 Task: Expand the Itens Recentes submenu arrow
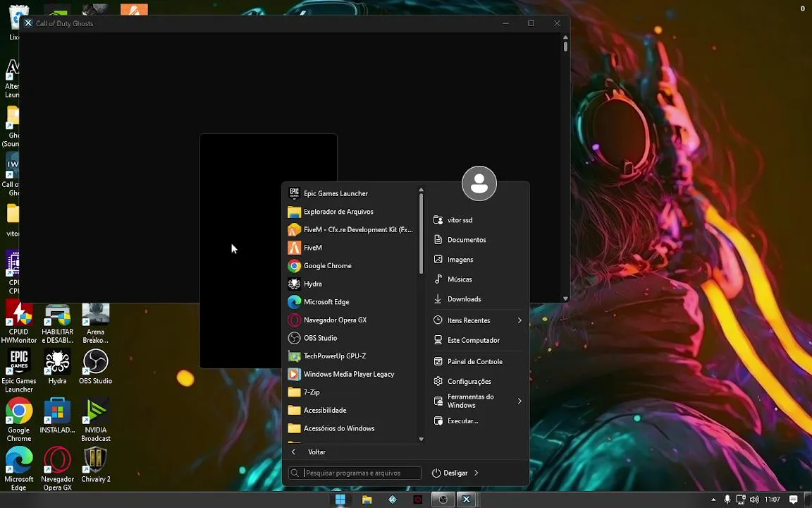519,320
